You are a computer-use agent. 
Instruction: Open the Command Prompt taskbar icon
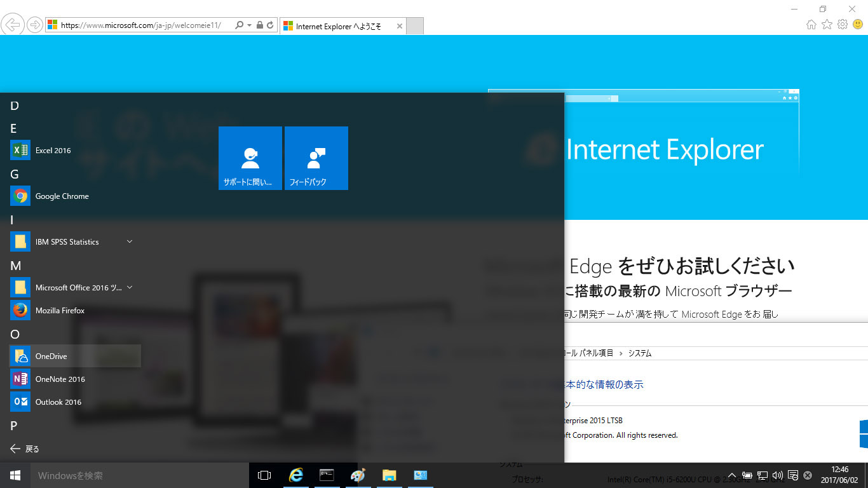coord(327,475)
